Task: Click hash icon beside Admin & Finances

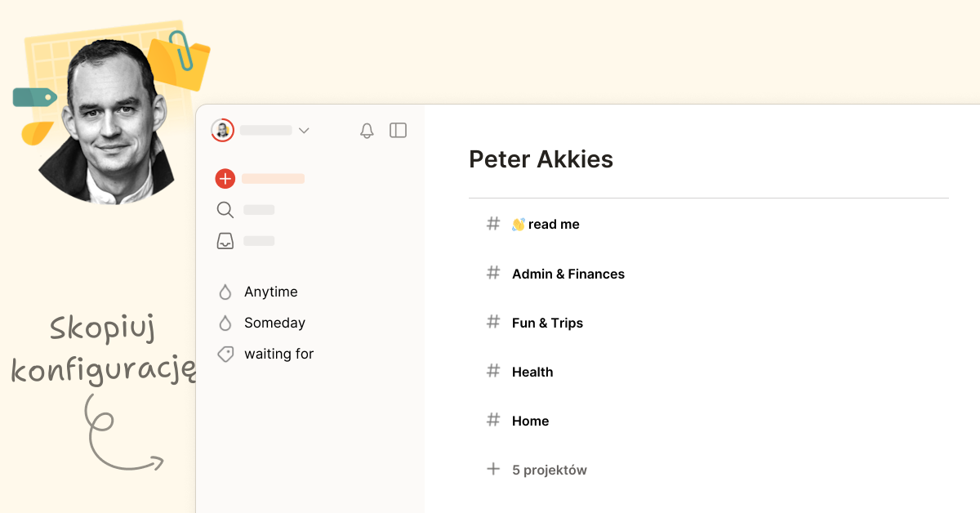Action: point(493,273)
